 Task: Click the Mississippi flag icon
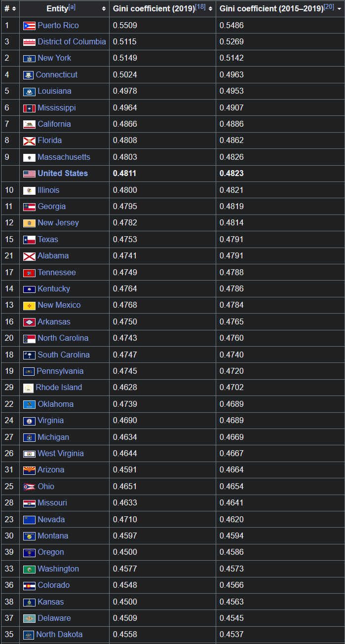point(29,108)
